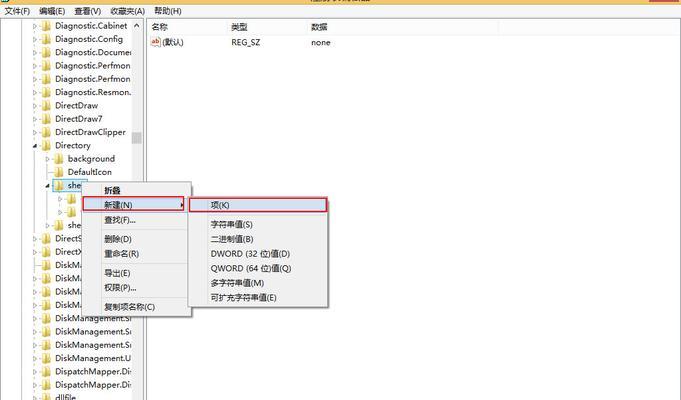Select 新建(N) in the context menu
This screenshot has height=400, width=681.
(x=133, y=205)
